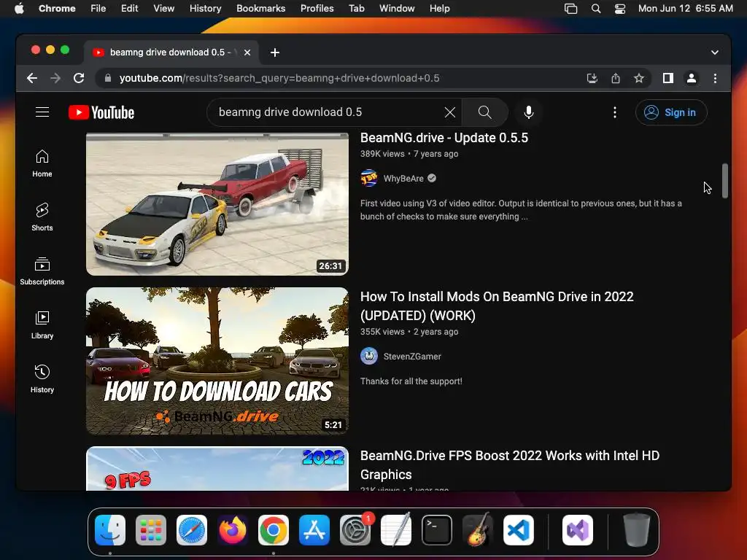Open video BeamNG.drive - Update 0.5.5 title
Screen dimensions: 747x560
point(444,138)
